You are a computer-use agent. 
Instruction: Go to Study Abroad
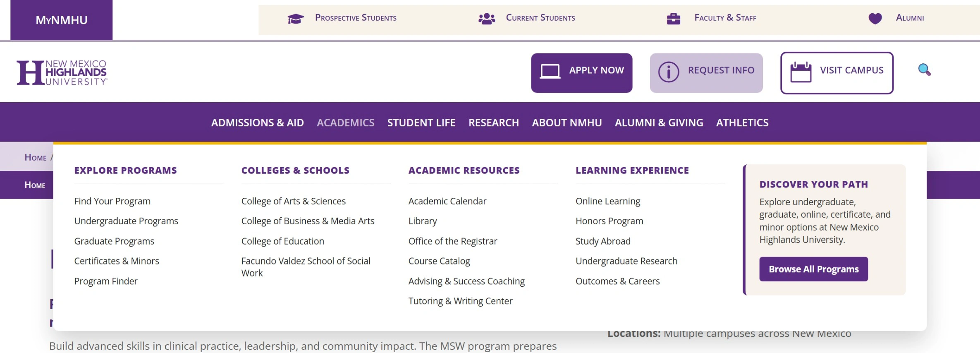603,241
